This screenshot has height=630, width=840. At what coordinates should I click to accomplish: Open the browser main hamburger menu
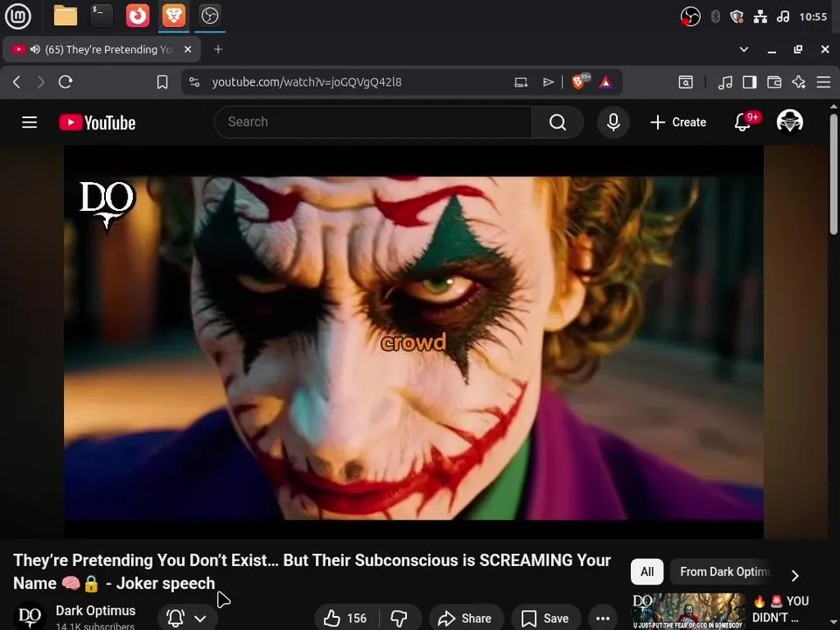pyautogui.click(x=823, y=82)
